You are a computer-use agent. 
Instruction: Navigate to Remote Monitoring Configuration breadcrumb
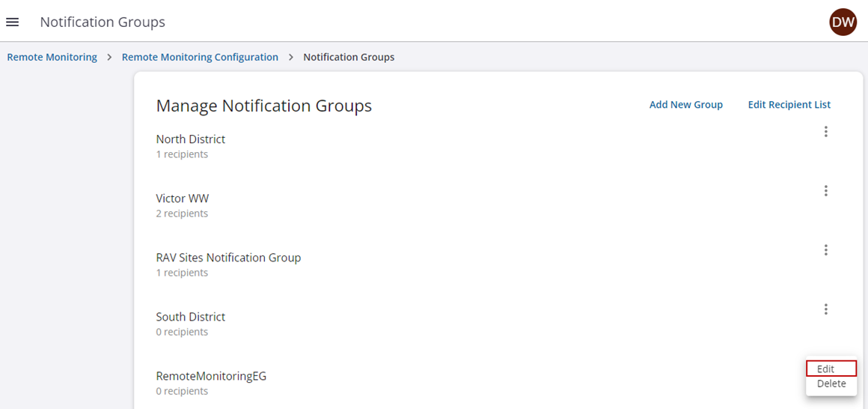tap(200, 57)
